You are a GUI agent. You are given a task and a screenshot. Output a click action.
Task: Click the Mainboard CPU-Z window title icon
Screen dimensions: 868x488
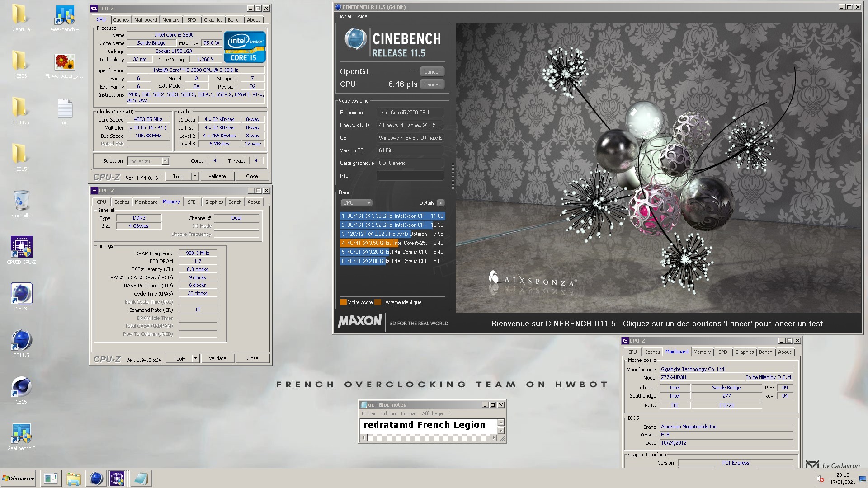(x=625, y=341)
